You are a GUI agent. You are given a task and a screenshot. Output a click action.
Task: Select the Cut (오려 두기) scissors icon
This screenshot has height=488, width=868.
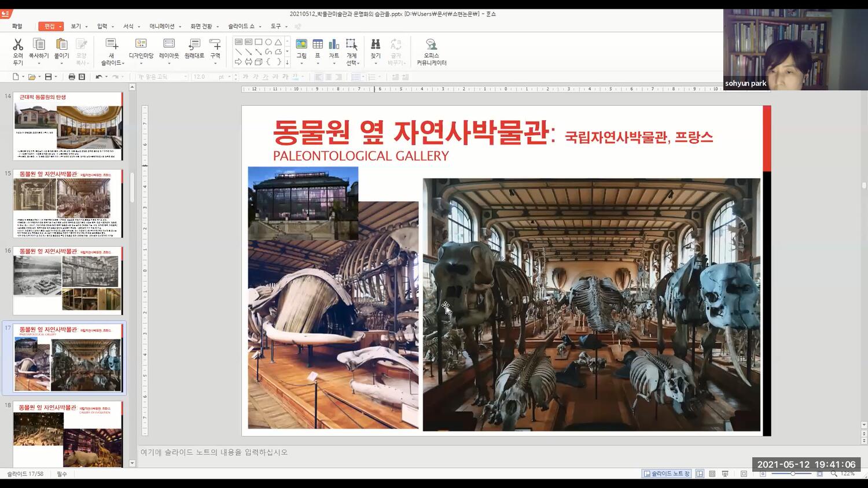point(18,45)
